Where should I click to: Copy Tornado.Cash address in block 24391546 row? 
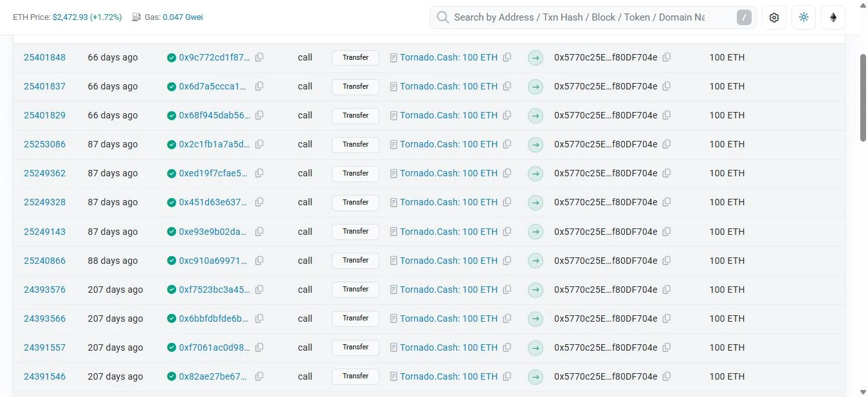(507, 376)
